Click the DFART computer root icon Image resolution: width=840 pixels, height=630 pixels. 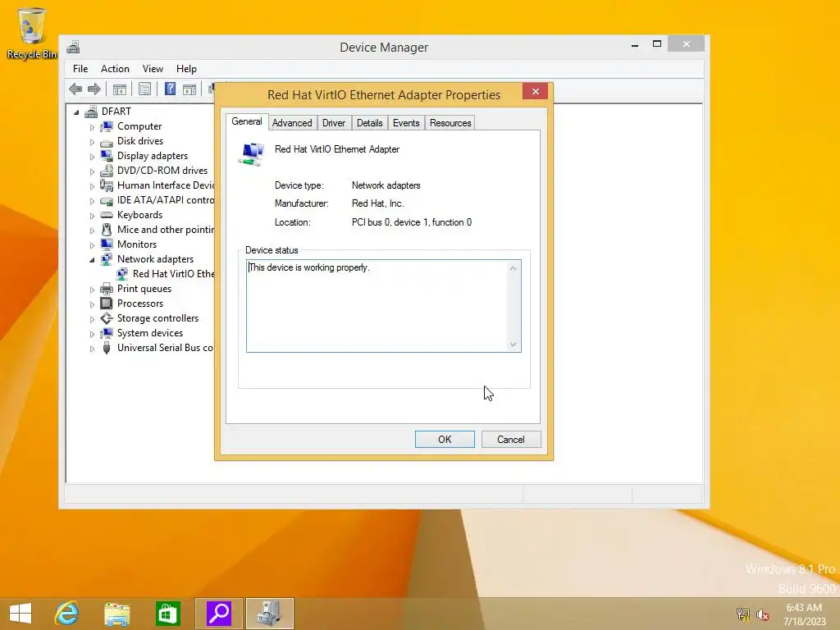coord(91,112)
